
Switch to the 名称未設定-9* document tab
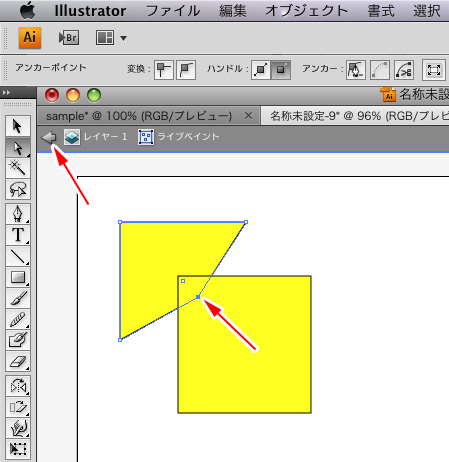355,116
